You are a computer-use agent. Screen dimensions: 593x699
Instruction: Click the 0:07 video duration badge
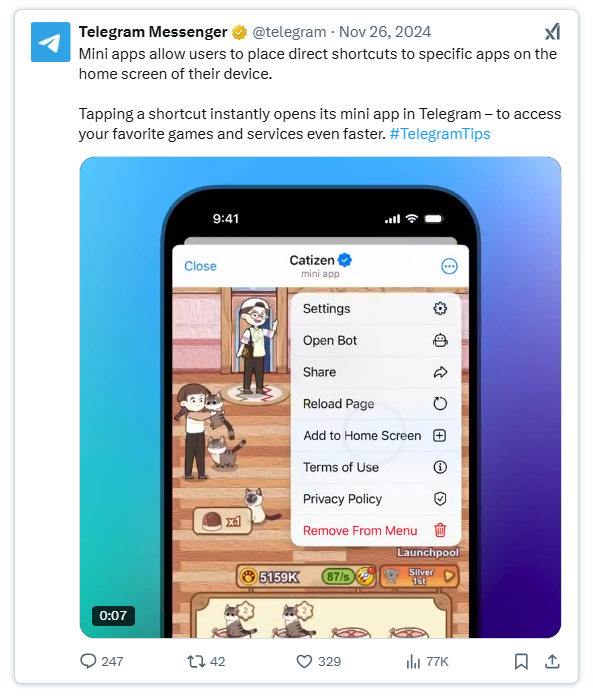pyautogui.click(x=113, y=616)
